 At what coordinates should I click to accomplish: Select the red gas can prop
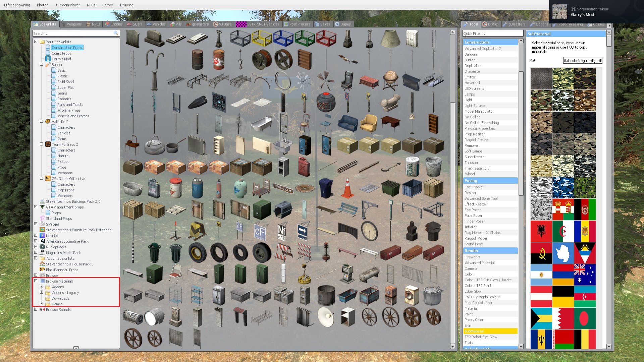pos(304,166)
